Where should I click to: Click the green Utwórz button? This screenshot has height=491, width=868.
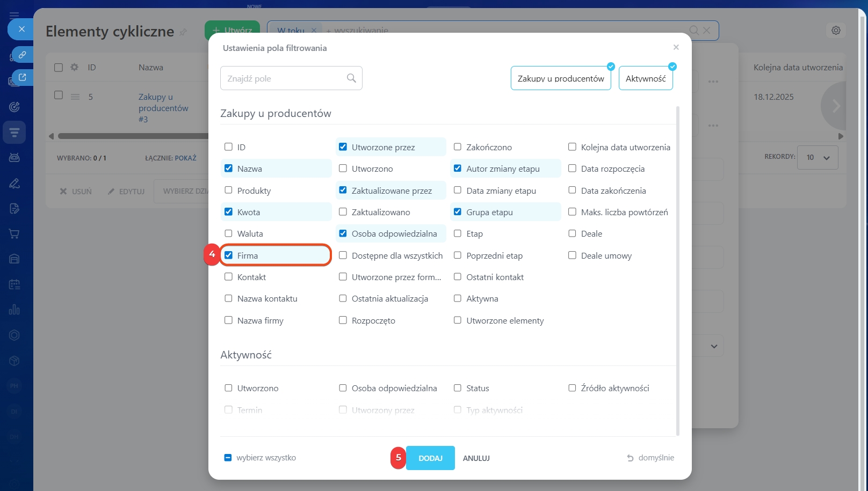coord(232,31)
